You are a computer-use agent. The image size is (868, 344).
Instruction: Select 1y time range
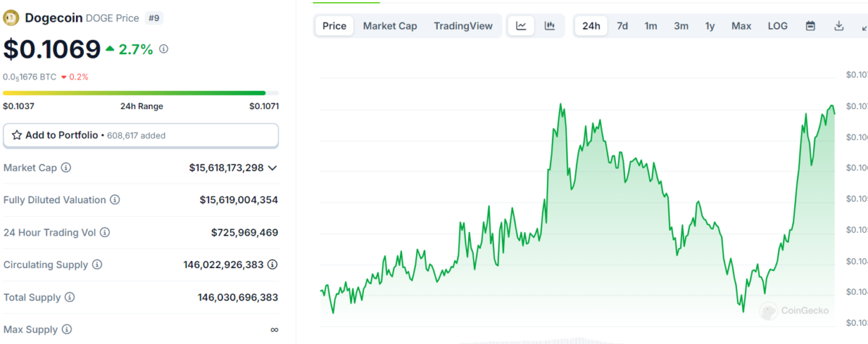point(710,26)
